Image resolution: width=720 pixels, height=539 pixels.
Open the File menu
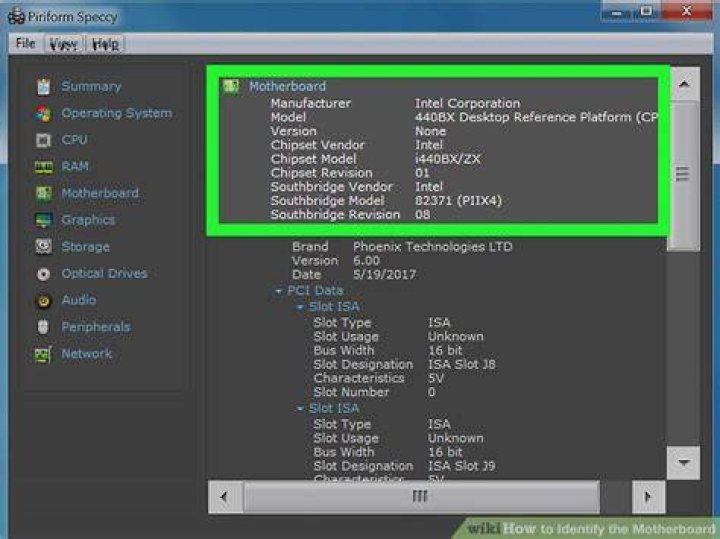tap(25, 44)
